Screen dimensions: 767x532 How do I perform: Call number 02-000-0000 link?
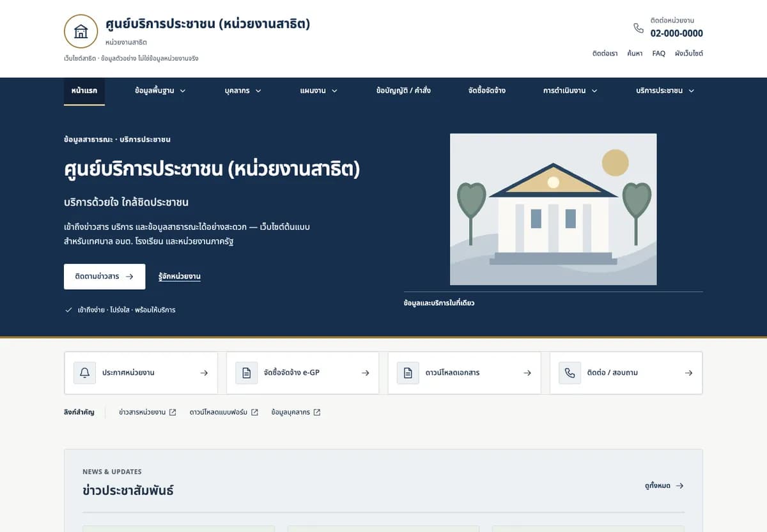(x=677, y=33)
